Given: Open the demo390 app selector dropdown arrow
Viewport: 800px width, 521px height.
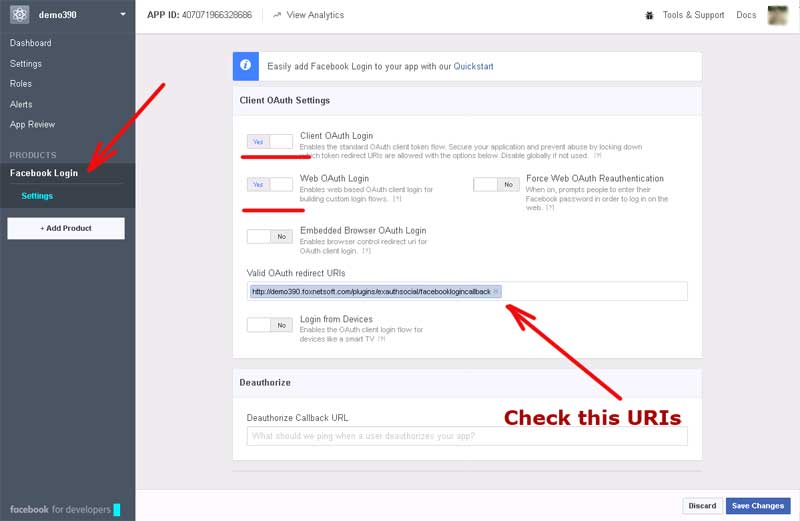Looking at the screenshot, I should (x=123, y=14).
